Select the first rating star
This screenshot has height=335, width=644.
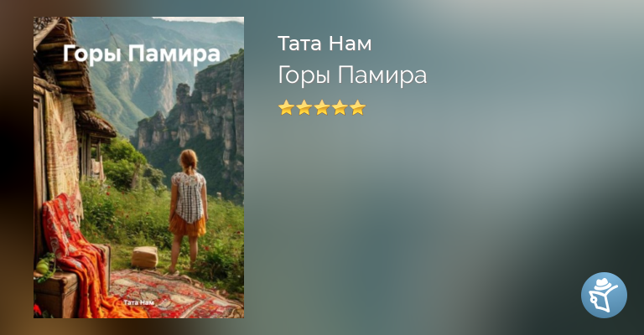tap(286, 108)
